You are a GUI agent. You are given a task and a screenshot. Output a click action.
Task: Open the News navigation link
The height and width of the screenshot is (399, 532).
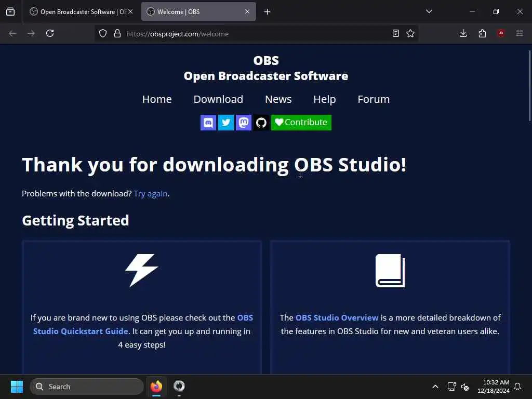278,99
